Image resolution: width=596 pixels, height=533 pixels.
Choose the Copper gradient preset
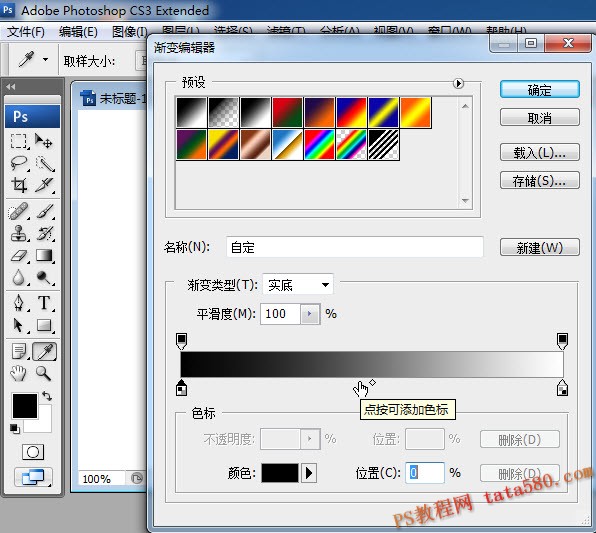coord(255,144)
